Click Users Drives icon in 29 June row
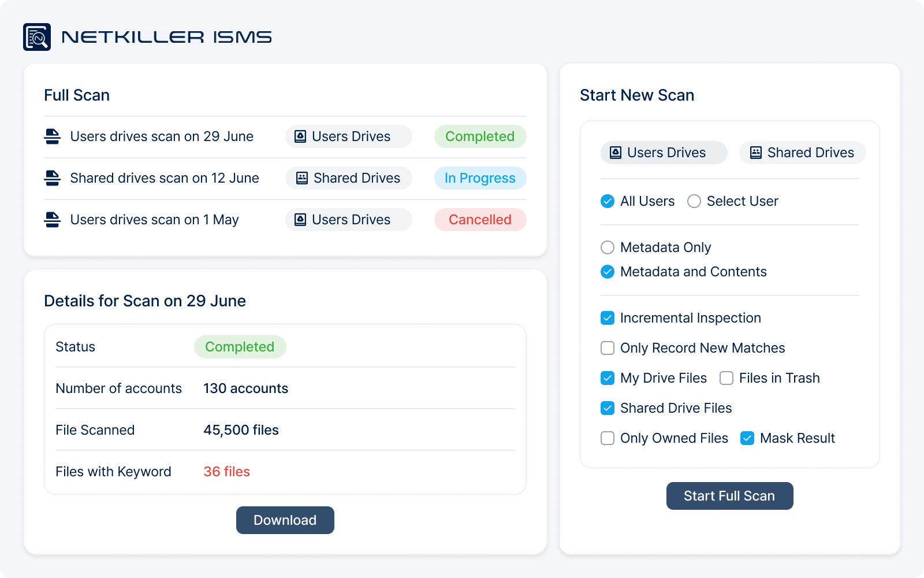Image resolution: width=924 pixels, height=578 pixels. click(x=300, y=136)
